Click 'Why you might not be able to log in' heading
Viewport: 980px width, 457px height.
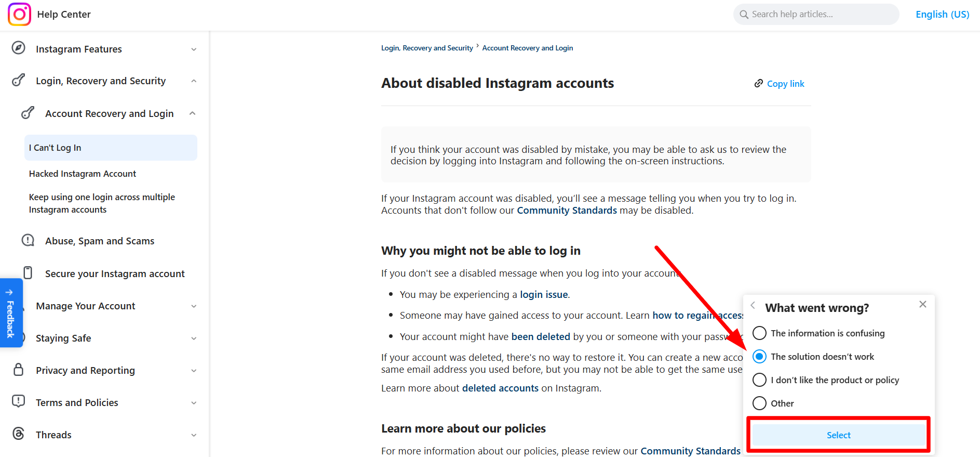click(x=481, y=251)
